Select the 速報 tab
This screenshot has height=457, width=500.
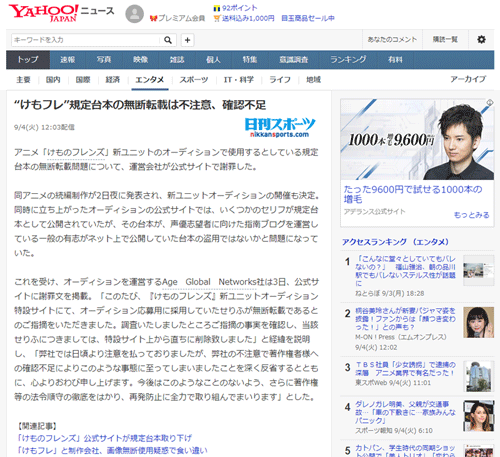click(68, 60)
